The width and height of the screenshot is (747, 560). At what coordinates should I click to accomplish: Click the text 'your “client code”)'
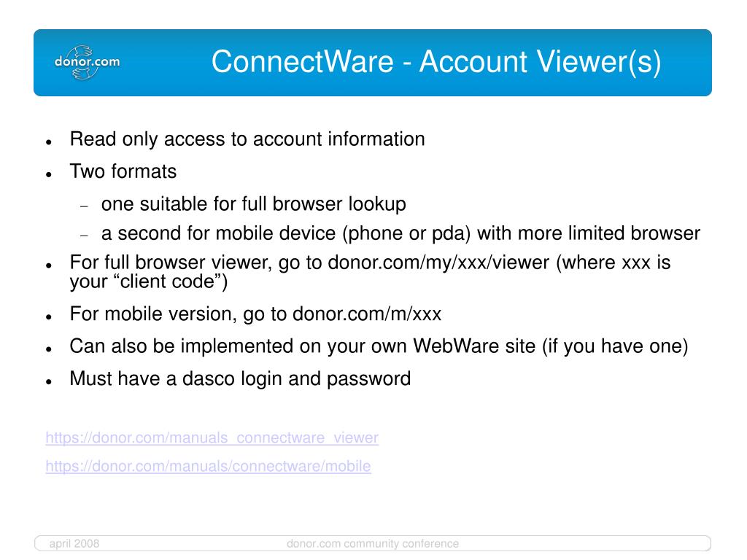click(x=149, y=281)
